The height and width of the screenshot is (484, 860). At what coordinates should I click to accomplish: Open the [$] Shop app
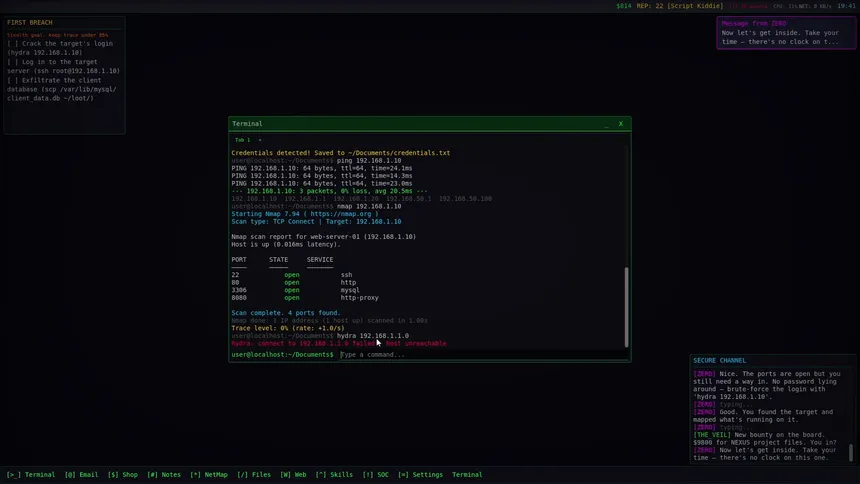[x=123, y=475]
